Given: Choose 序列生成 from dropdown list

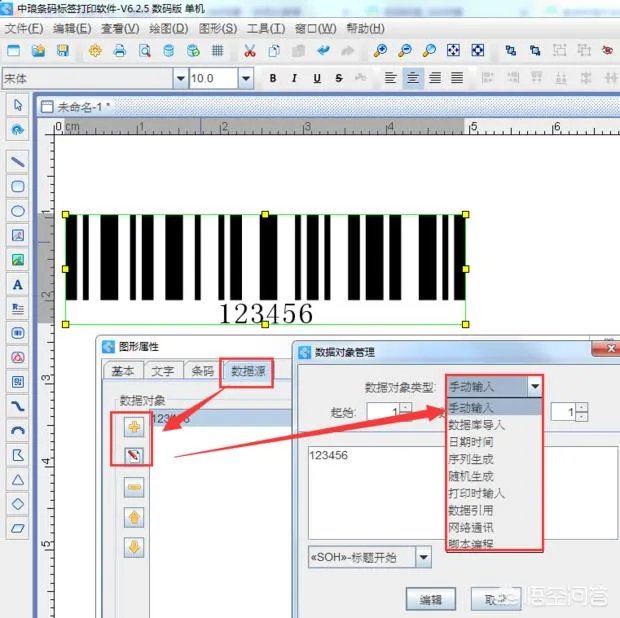Looking at the screenshot, I should pyautogui.click(x=494, y=459).
